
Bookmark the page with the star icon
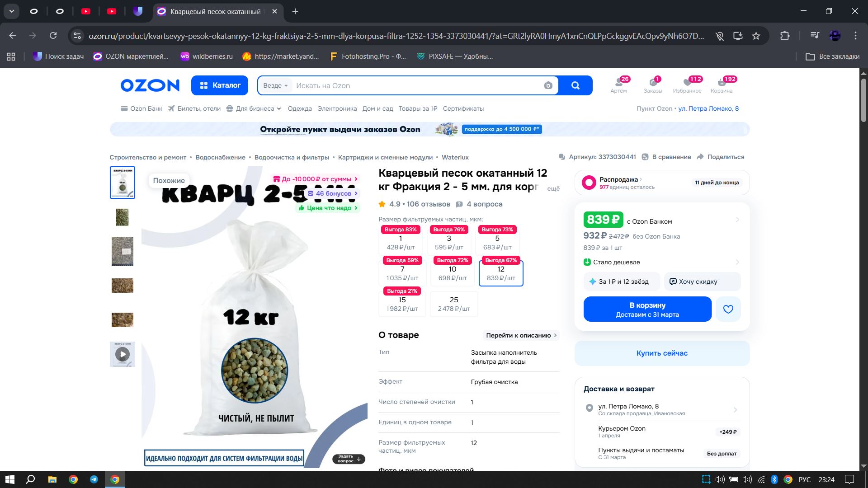(x=756, y=36)
